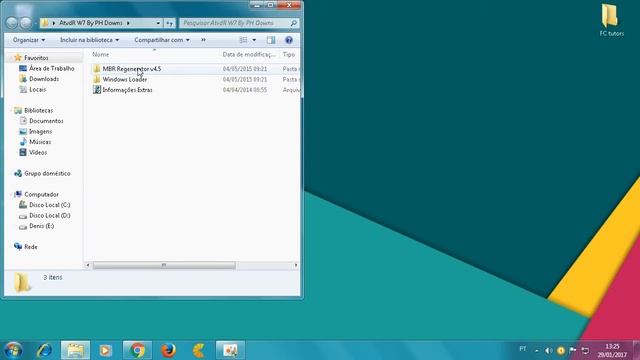Open Disco Local (D:) drive
Screen dimensions: 640x360
pyautogui.click(x=49, y=216)
